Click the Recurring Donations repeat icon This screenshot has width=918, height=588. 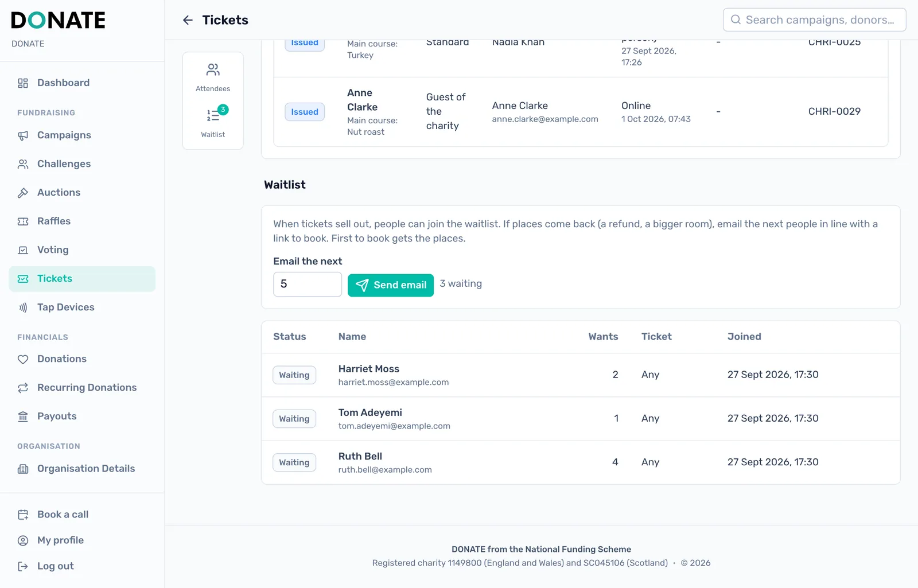click(x=23, y=388)
